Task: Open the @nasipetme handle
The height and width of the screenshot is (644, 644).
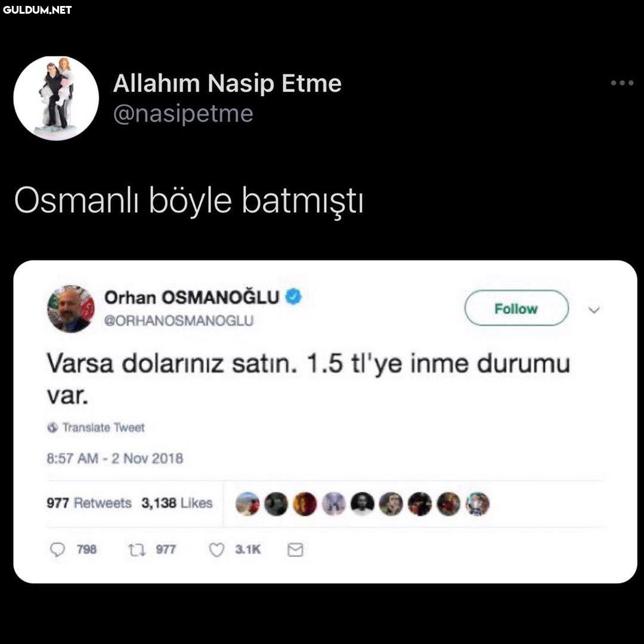Action: [x=183, y=114]
